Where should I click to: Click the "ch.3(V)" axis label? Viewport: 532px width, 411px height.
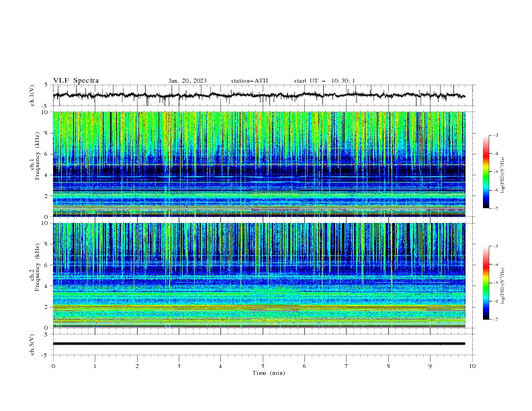pyautogui.click(x=32, y=345)
